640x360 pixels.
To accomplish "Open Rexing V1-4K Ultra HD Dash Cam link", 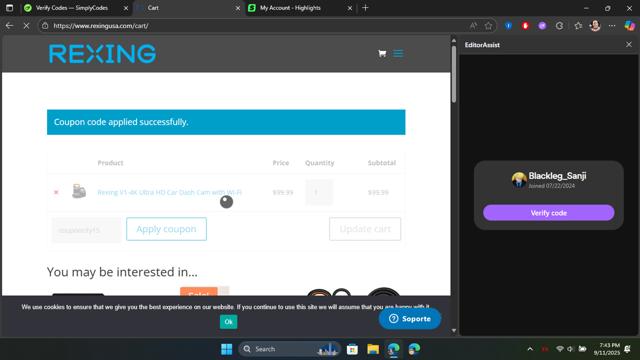I will tap(169, 192).
